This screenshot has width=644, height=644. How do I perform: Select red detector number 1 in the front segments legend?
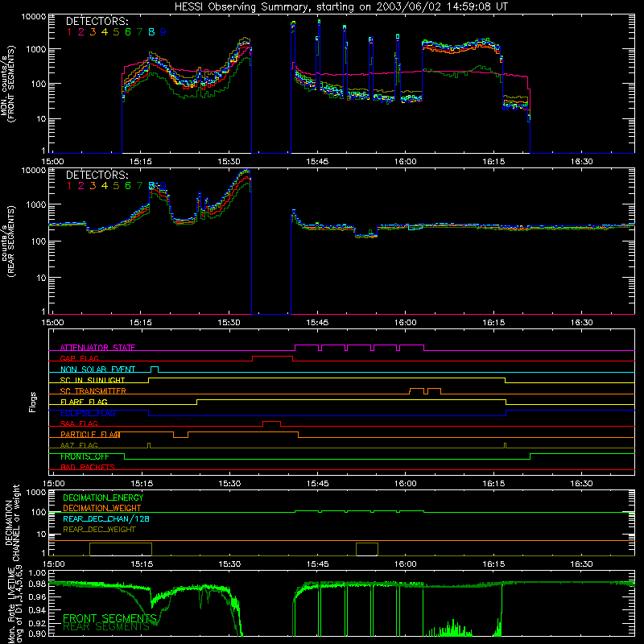[69, 31]
